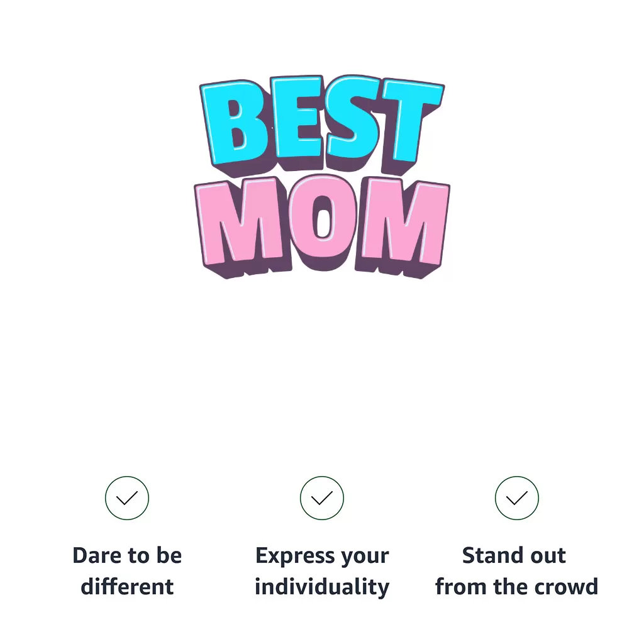Click the pink letter O in MOM
This screenshot has width=644, height=644.
(321, 223)
